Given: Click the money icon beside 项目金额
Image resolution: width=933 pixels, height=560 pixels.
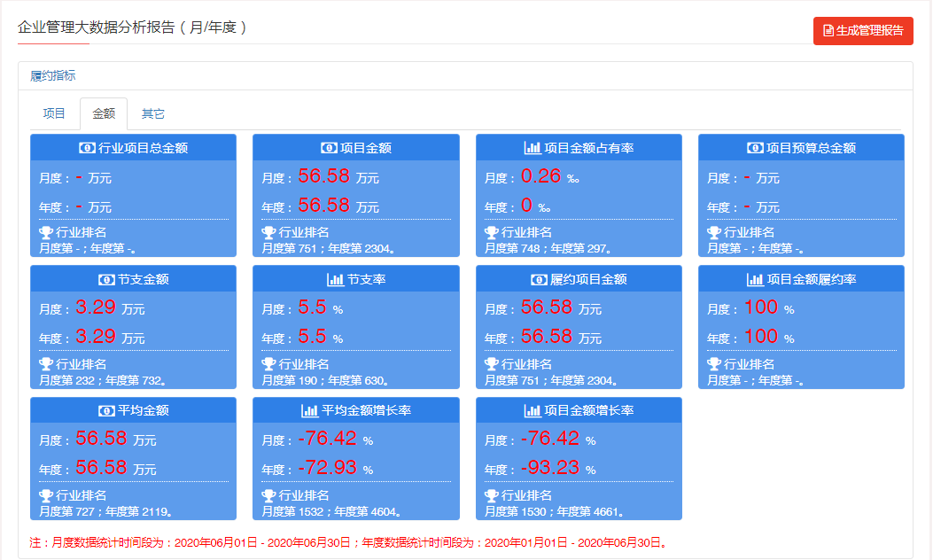Looking at the screenshot, I should coord(329,148).
